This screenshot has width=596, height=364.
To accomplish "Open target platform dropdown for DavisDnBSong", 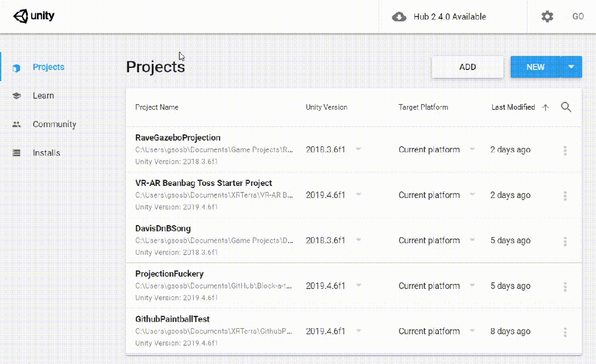I will click(472, 240).
